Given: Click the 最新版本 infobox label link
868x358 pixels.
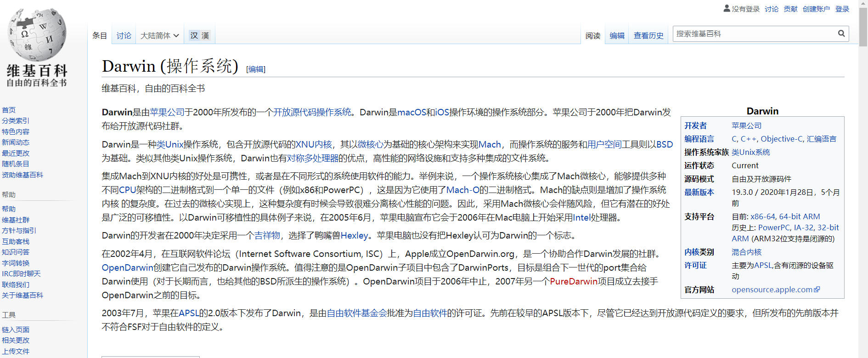Looking at the screenshot, I should point(699,192).
